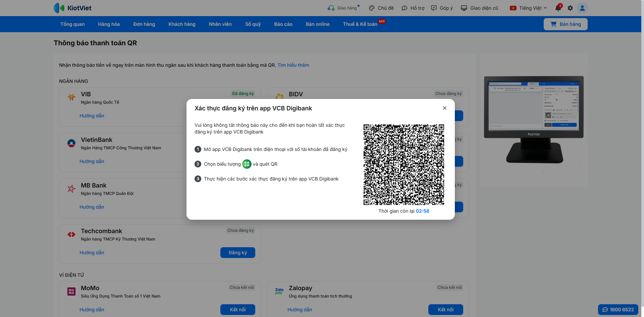Viewport: 644px width, 317px height.
Task: Open the Góp ý feedback option
Action: point(442,8)
